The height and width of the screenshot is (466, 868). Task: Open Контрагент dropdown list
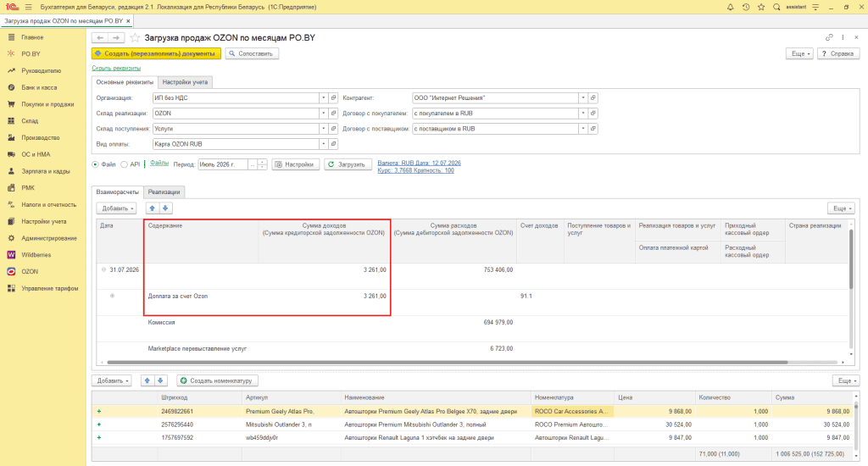pos(583,98)
